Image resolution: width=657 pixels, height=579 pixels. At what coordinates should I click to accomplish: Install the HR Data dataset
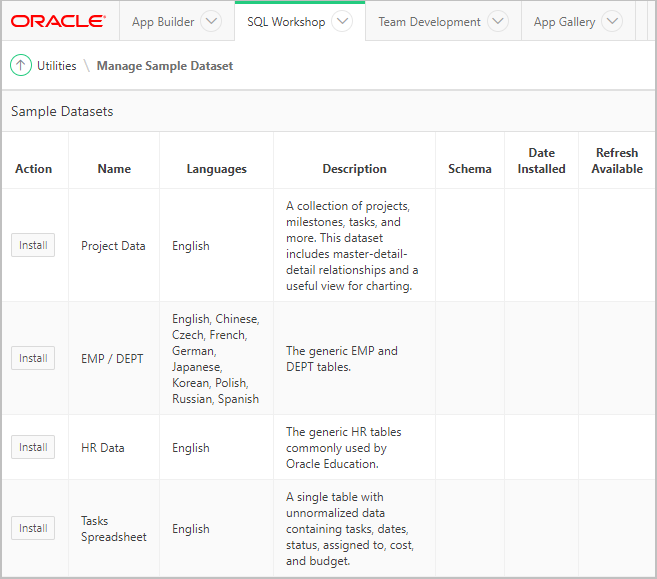[33, 448]
